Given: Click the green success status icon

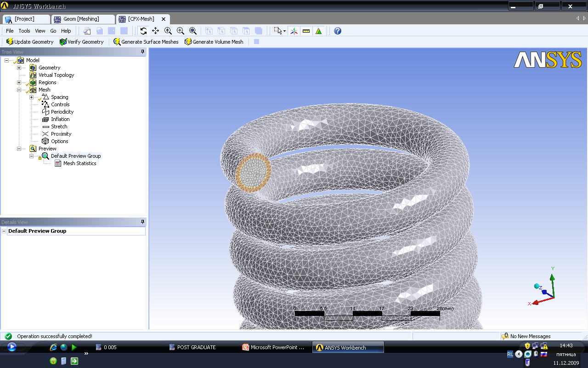Looking at the screenshot, I should tap(8, 336).
